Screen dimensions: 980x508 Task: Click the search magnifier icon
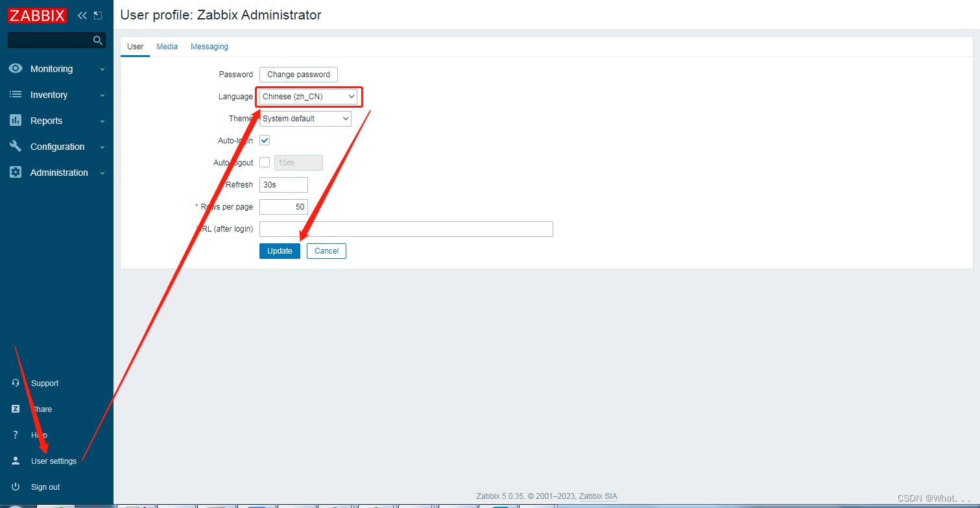click(x=98, y=40)
